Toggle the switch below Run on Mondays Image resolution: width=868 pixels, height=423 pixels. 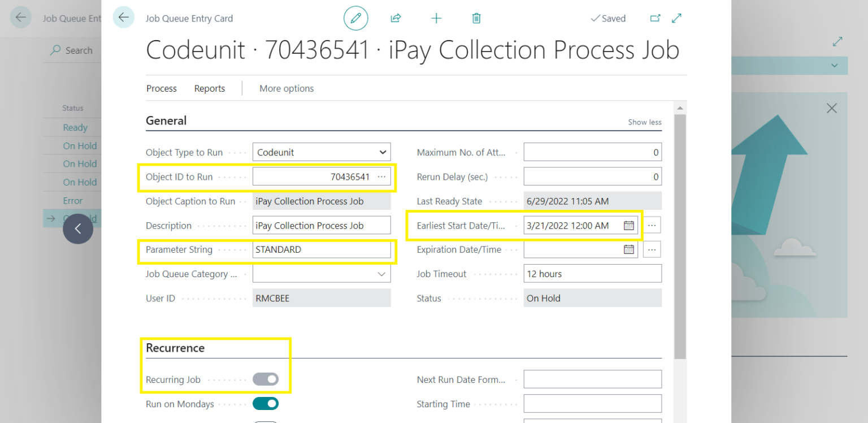click(266, 421)
